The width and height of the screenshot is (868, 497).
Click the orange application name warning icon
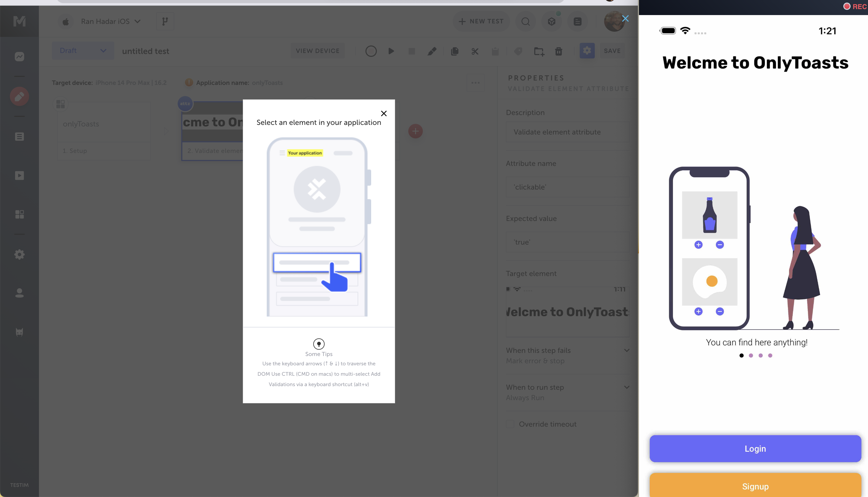coord(189,83)
